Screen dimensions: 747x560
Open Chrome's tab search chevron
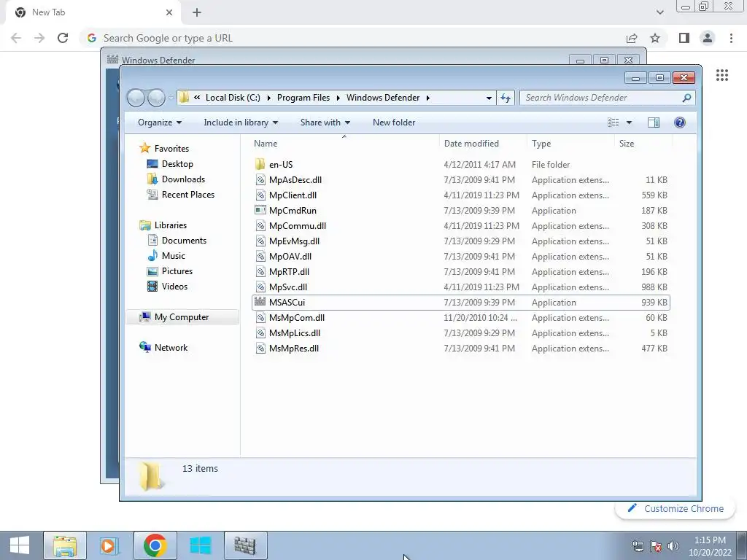click(659, 12)
